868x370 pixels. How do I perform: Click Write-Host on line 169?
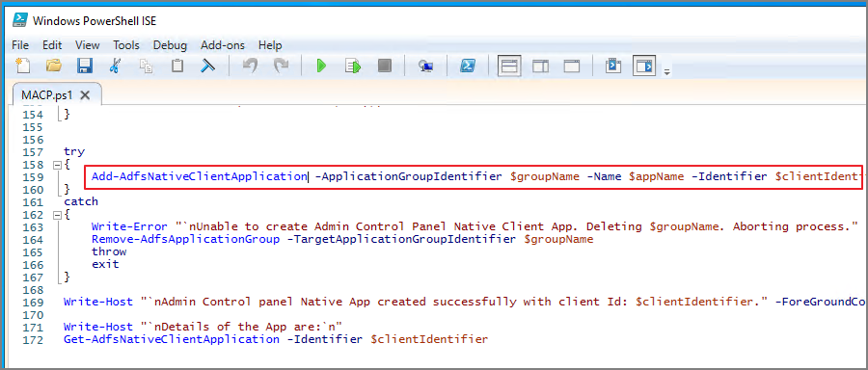(x=98, y=302)
